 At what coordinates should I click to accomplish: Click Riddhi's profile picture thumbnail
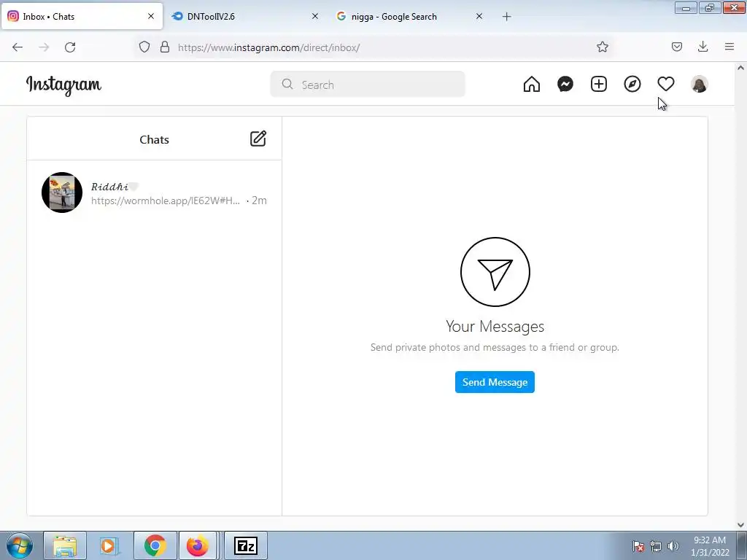62,192
